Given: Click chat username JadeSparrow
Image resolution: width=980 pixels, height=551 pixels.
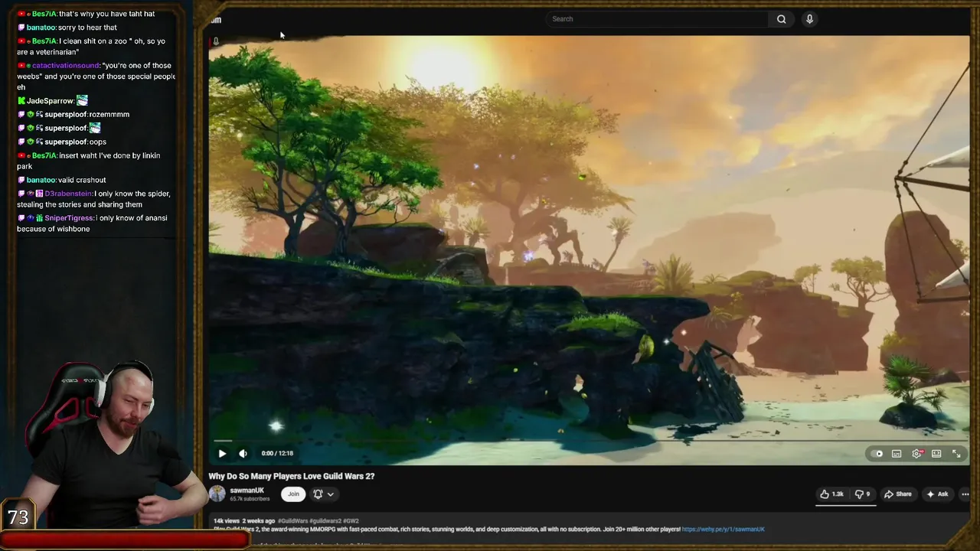Looking at the screenshot, I should click(x=50, y=101).
